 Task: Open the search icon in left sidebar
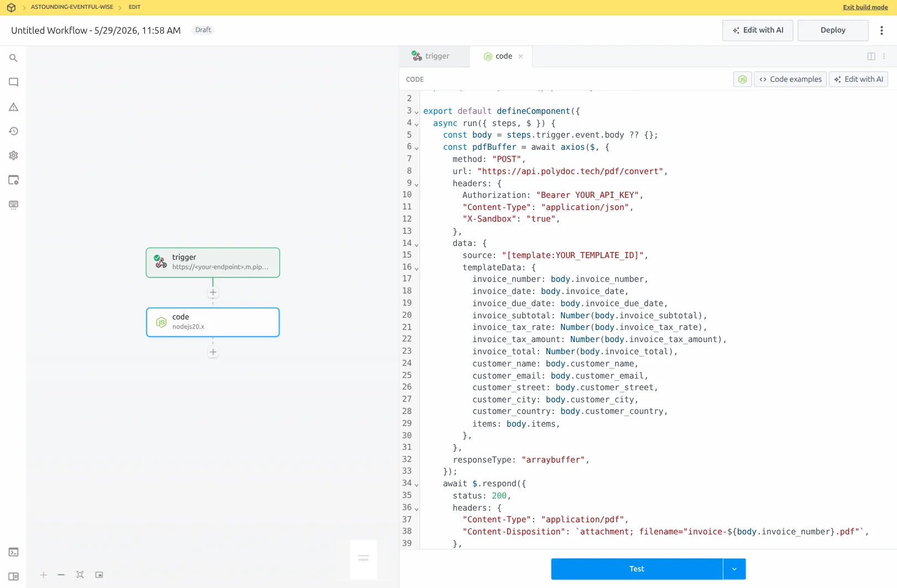[13, 58]
